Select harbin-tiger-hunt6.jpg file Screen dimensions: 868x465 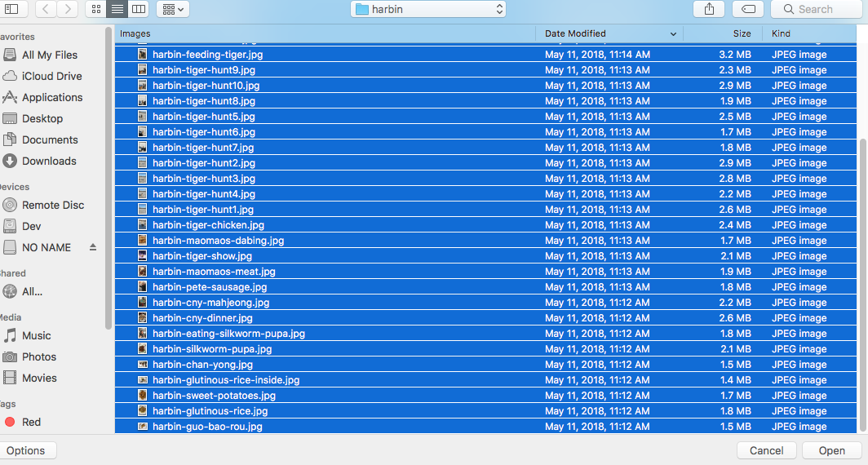(485, 132)
